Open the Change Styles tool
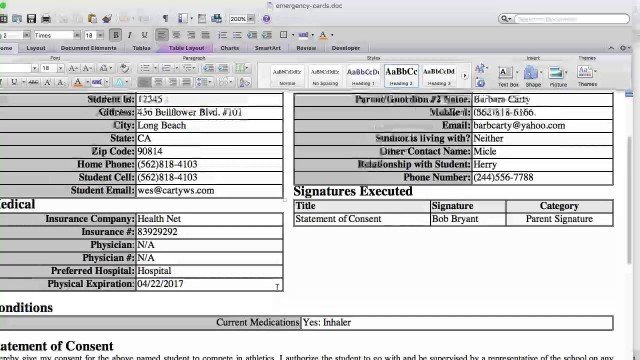 (481, 68)
